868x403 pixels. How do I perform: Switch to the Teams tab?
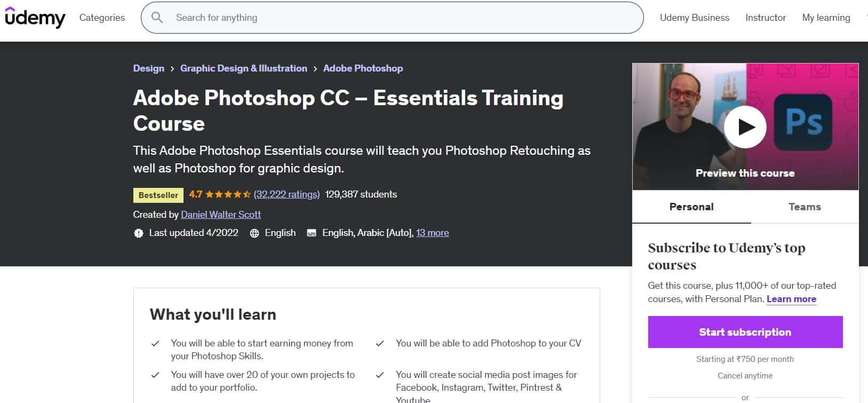pos(805,207)
